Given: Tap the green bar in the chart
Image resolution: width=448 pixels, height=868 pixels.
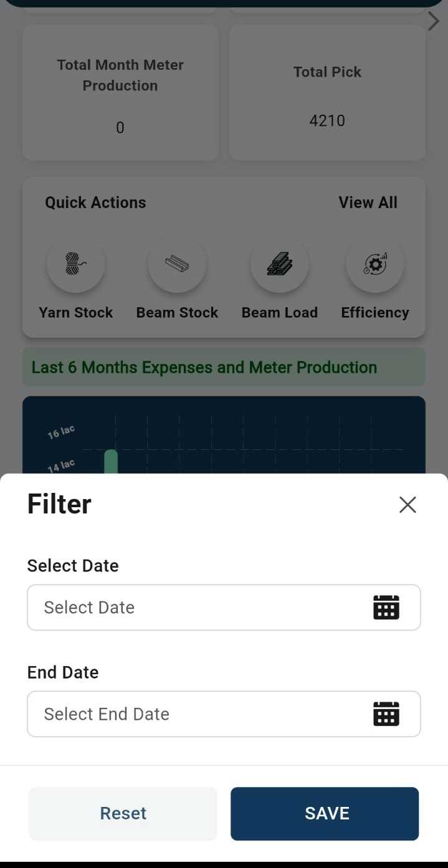Looking at the screenshot, I should [x=111, y=461].
